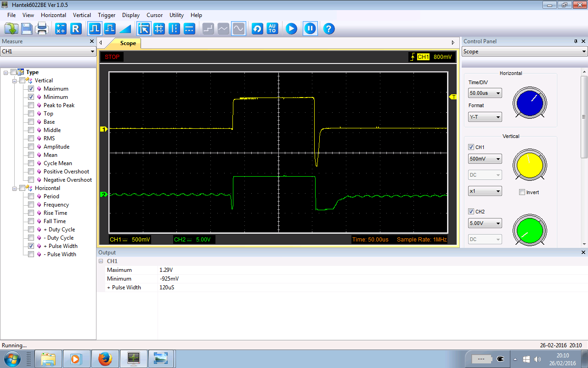Uncheck the Maximum measurement checkbox
Image resolution: width=588 pixels, height=368 pixels.
tap(31, 89)
